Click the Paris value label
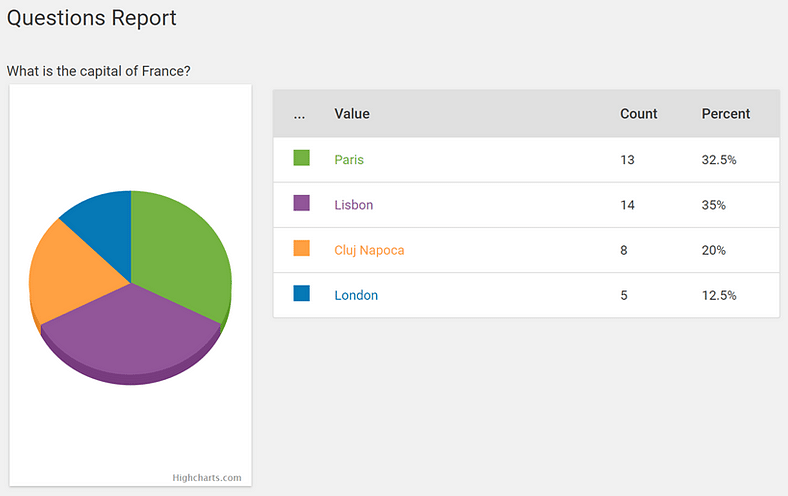 click(350, 160)
